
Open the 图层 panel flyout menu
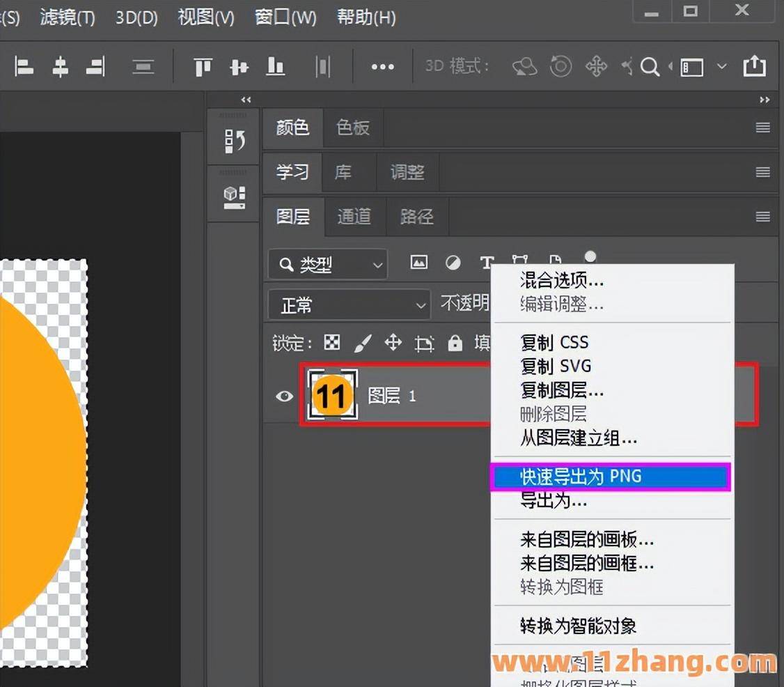pos(762,216)
